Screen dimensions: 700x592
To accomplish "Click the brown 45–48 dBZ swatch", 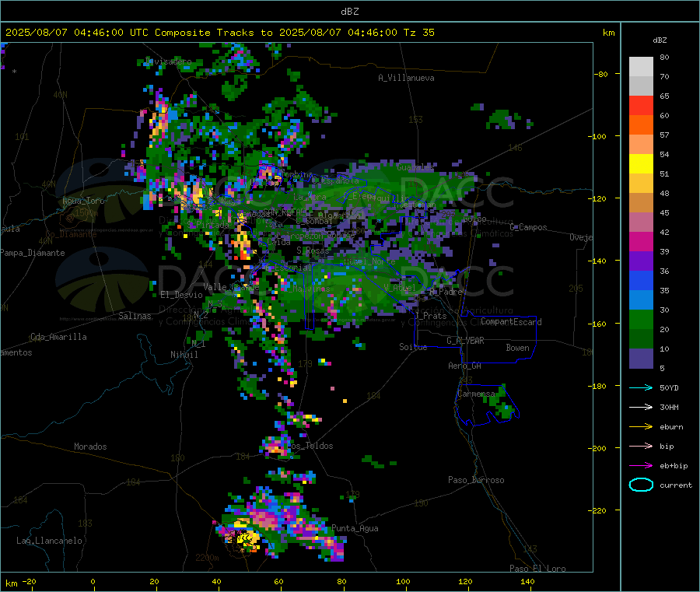I will click(641, 203).
